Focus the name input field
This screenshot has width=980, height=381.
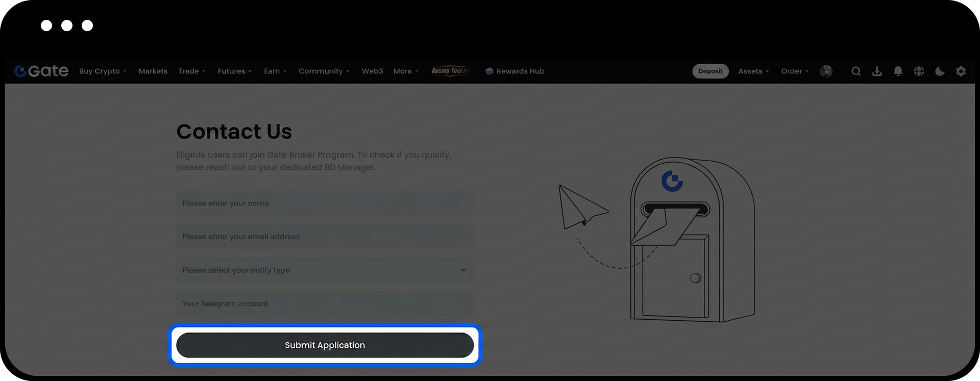click(325, 204)
